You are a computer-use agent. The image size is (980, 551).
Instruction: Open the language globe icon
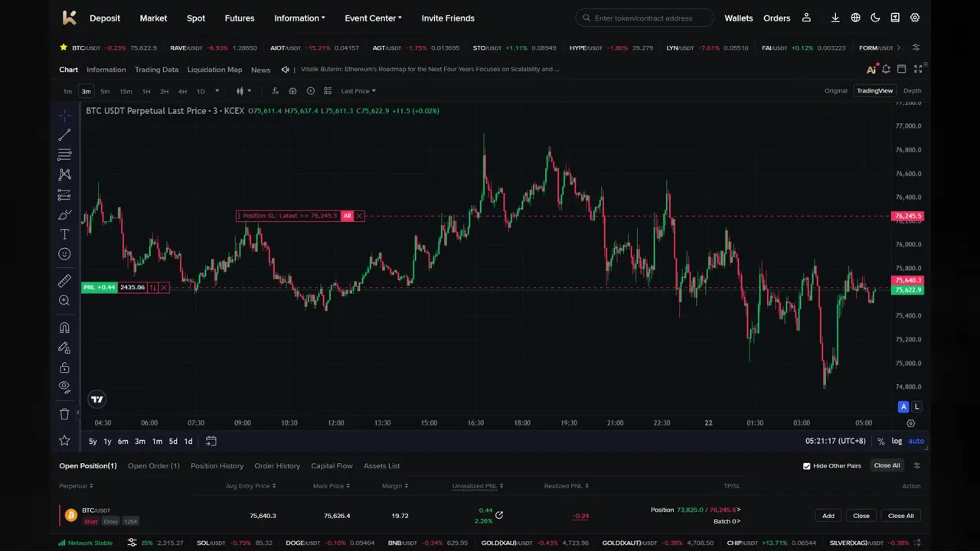[855, 18]
